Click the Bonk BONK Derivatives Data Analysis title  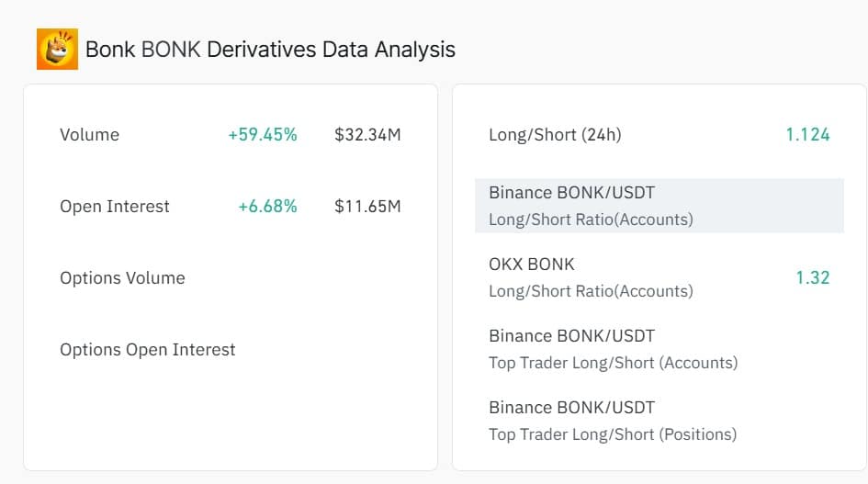click(270, 49)
